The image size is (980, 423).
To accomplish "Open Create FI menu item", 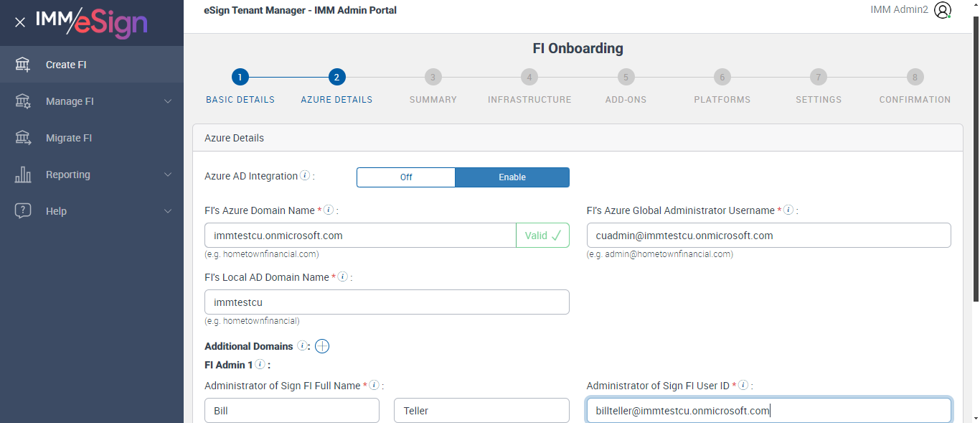I will 92,65.
